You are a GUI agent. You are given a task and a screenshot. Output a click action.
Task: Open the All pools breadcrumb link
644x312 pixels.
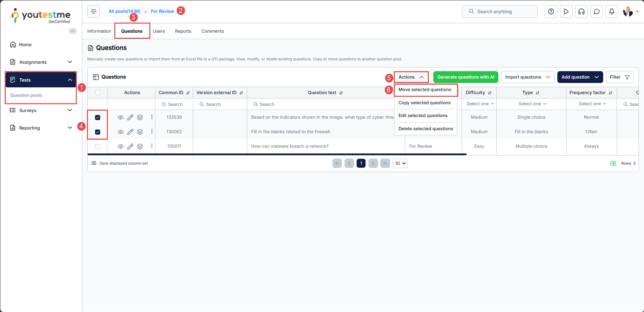point(124,11)
